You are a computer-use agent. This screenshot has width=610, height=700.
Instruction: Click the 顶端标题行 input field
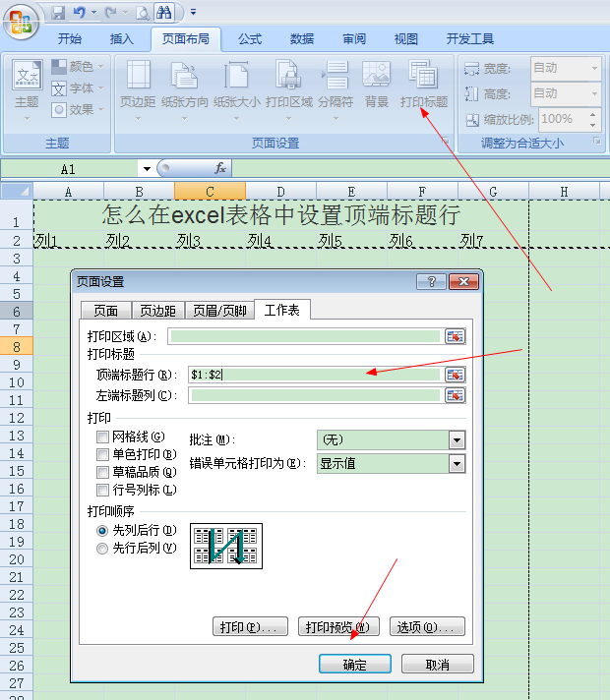point(316,375)
